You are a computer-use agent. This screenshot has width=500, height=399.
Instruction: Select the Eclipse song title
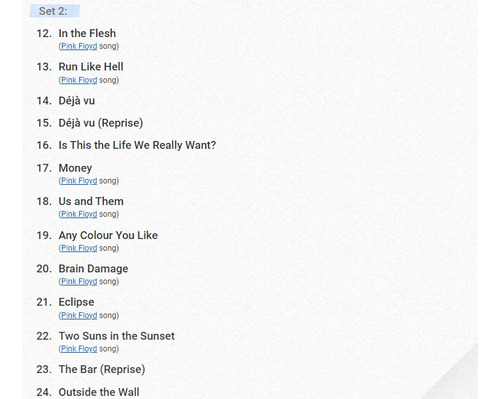point(76,302)
